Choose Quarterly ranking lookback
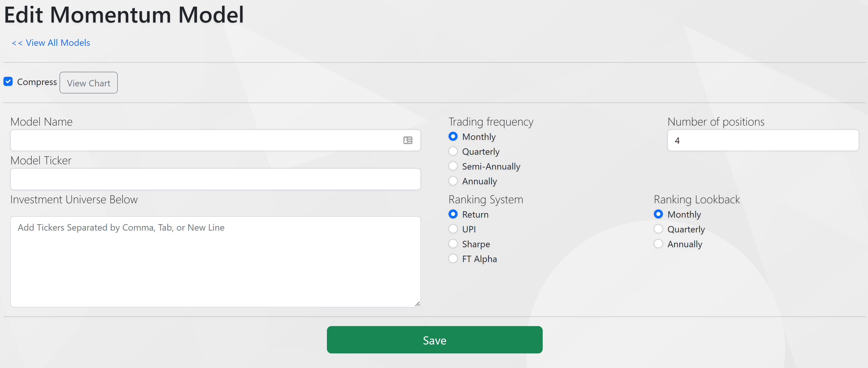This screenshot has width=868, height=368. [x=658, y=229]
